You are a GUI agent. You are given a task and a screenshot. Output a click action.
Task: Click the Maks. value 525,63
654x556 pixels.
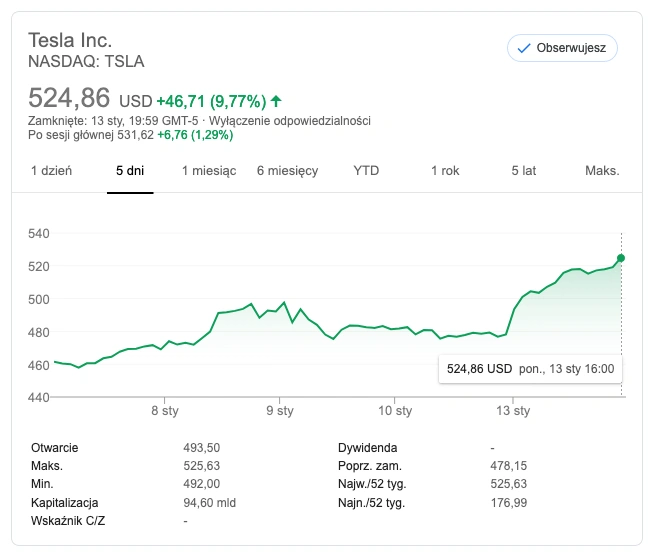click(201, 466)
